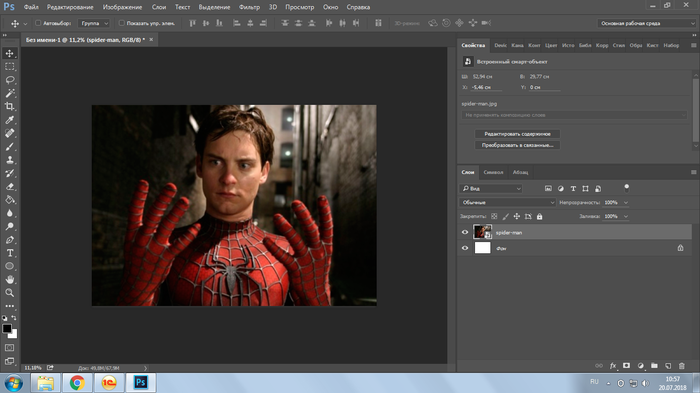Open the Вид layer filter dropdown
The height and width of the screenshot is (393, 700).
pyautogui.click(x=490, y=188)
